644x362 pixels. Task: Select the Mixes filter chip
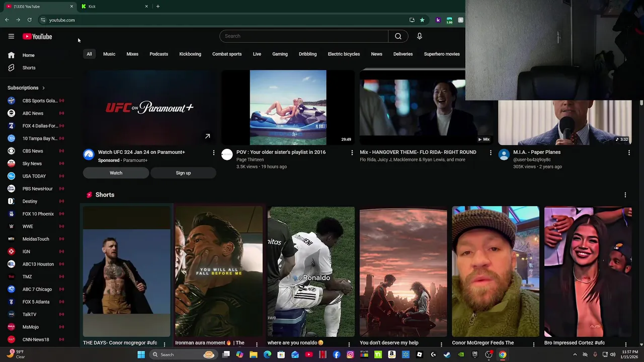[132, 54]
